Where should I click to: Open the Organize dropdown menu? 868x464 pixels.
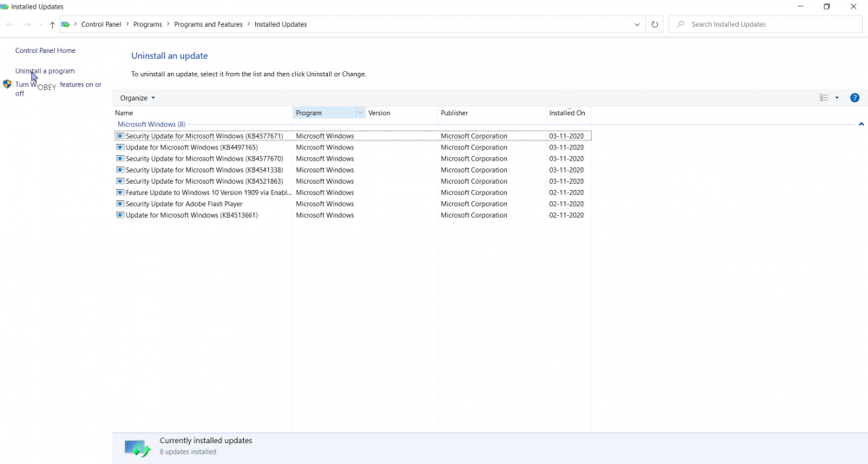137,98
